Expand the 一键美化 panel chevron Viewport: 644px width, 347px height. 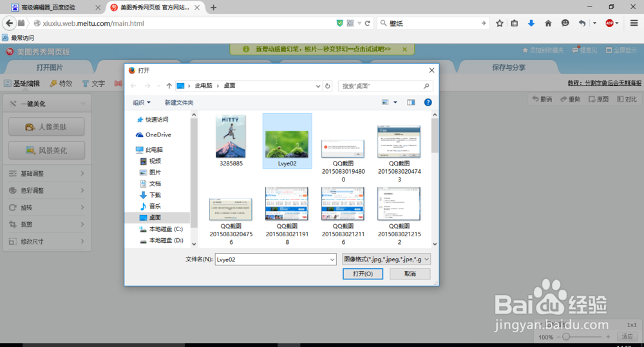pyautogui.click(x=83, y=104)
